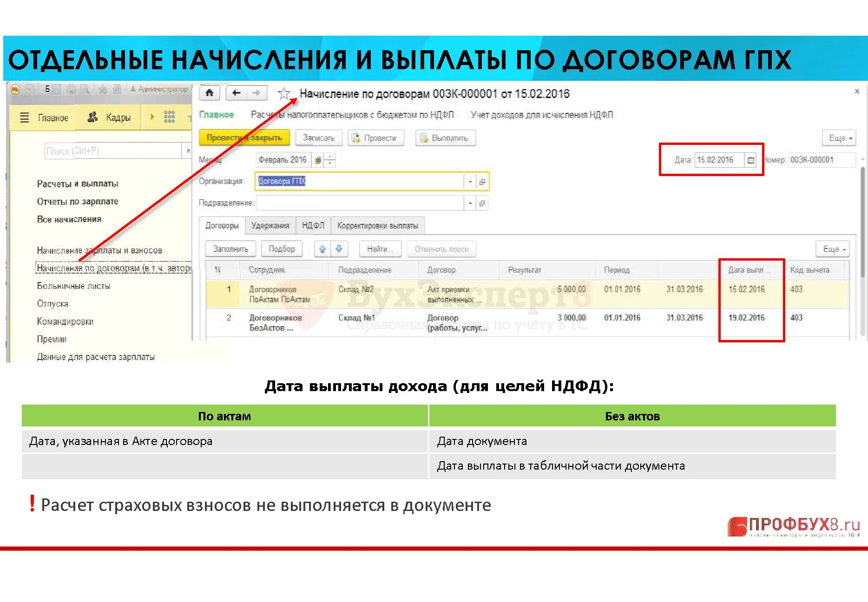Viewport: 868px width, 602px height.
Task: Select row 2 Договорников БезАктов
Action: [527, 323]
